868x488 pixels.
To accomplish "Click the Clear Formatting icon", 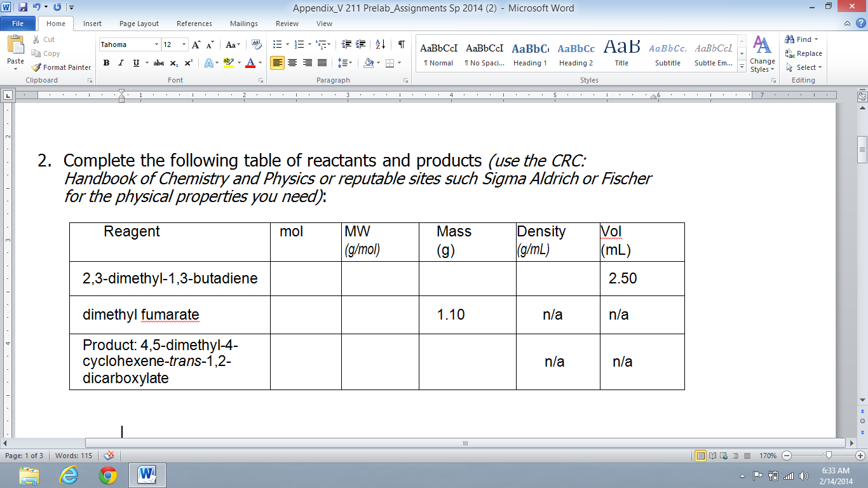I will tap(257, 44).
